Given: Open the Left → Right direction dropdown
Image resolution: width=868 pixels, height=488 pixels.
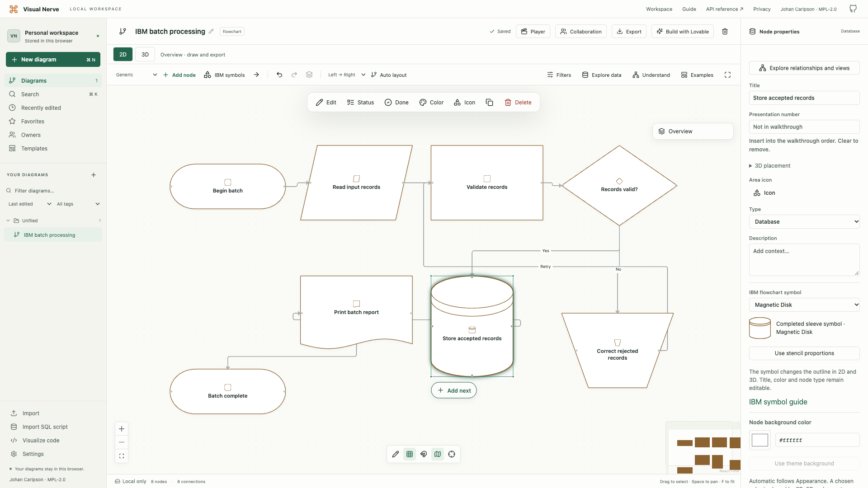Looking at the screenshot, I should pos(347,75).
